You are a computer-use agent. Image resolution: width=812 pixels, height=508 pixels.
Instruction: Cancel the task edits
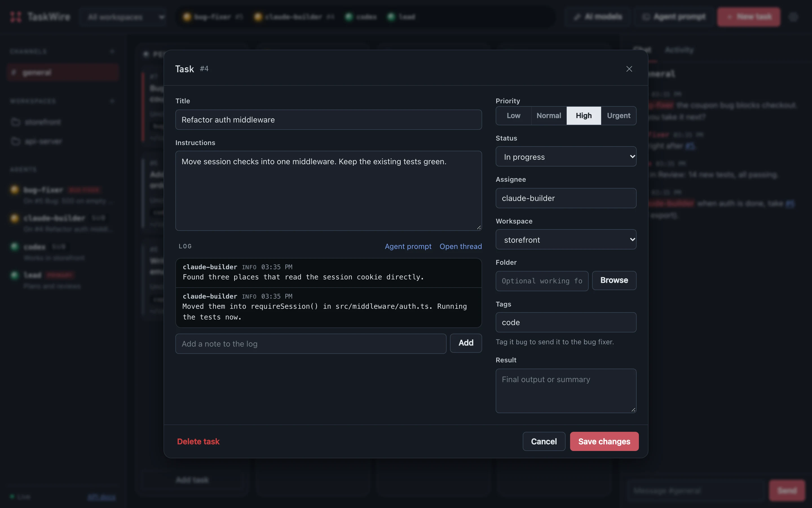point(544,441)
